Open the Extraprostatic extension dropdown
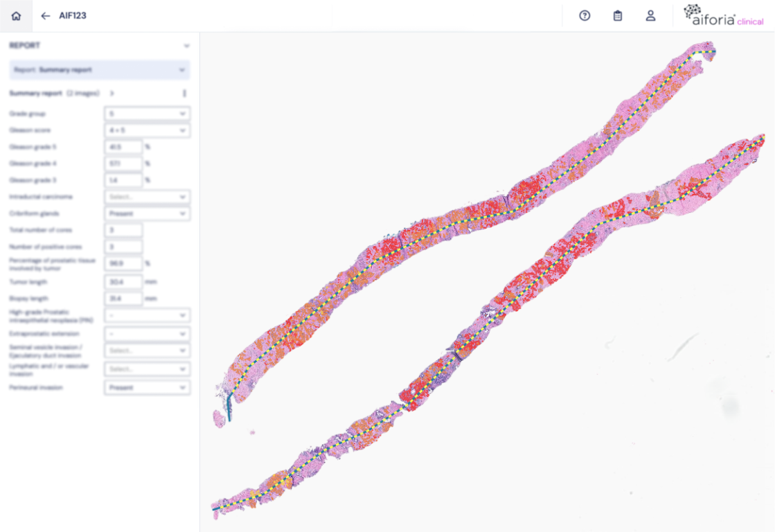 [147, 334]
